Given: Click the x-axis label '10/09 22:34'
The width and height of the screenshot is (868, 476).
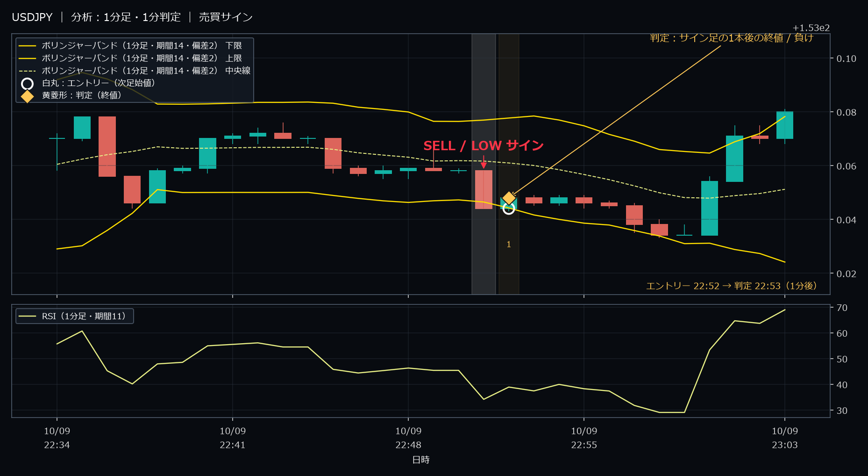Looking at the screenshot, I should [x=57, y=438].
